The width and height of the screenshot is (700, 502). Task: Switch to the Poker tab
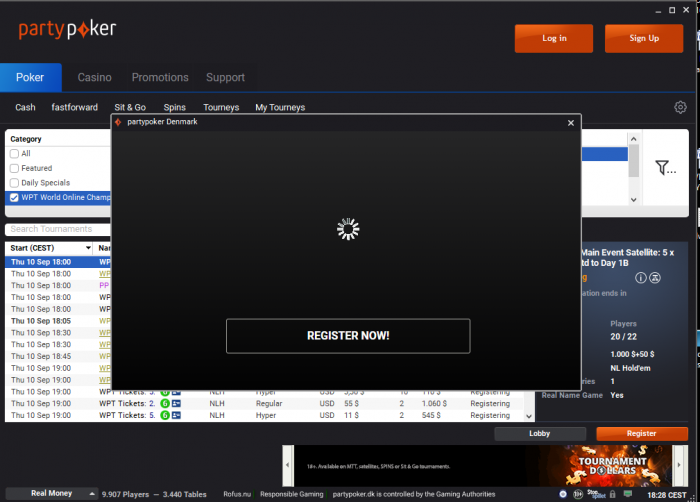click(x=30, y=77)
